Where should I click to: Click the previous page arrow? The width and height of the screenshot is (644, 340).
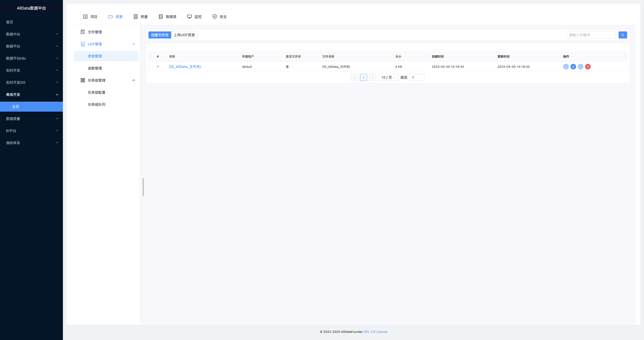354,77
